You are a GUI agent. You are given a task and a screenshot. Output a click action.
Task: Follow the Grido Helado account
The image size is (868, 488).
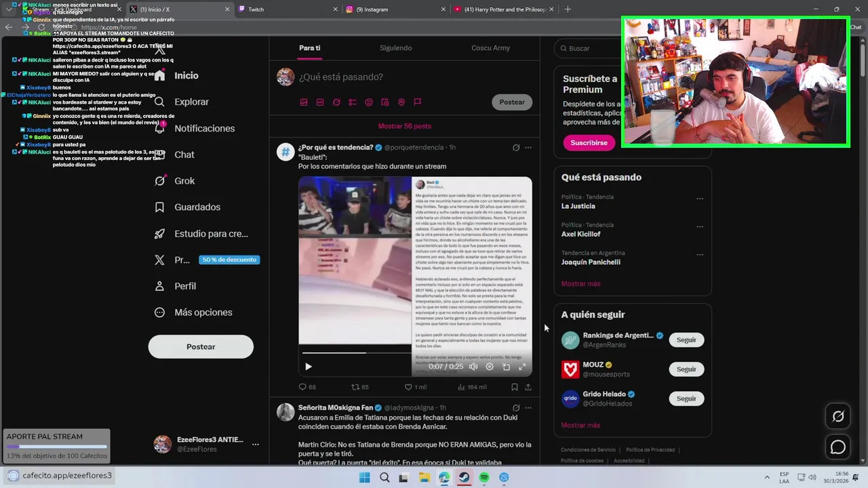pos(686,399)
